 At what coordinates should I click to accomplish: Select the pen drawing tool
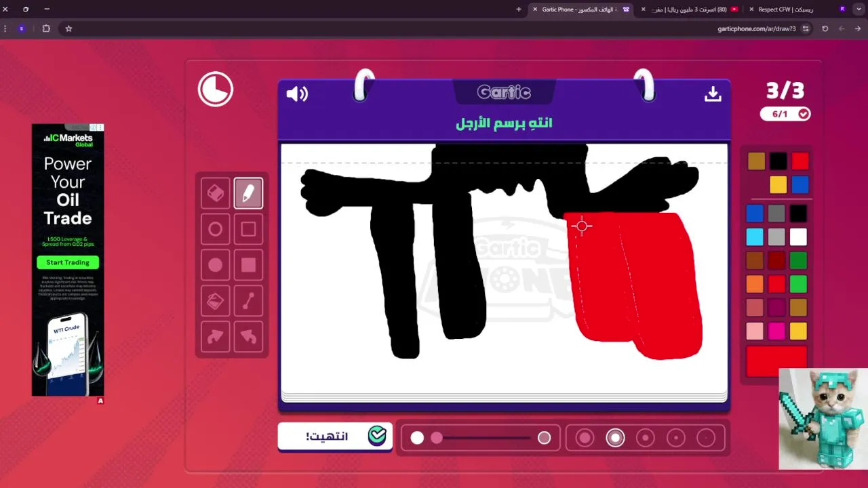tap(248, 193)
